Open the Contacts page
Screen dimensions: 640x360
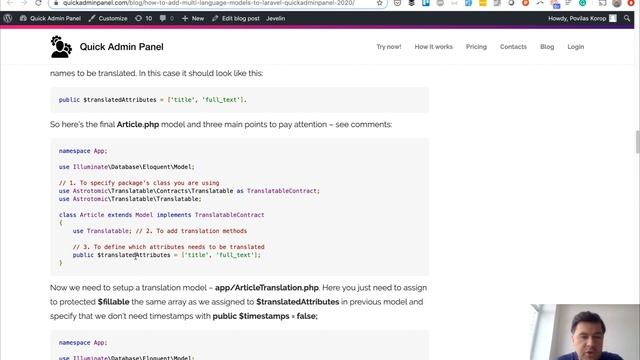point(513,47)
